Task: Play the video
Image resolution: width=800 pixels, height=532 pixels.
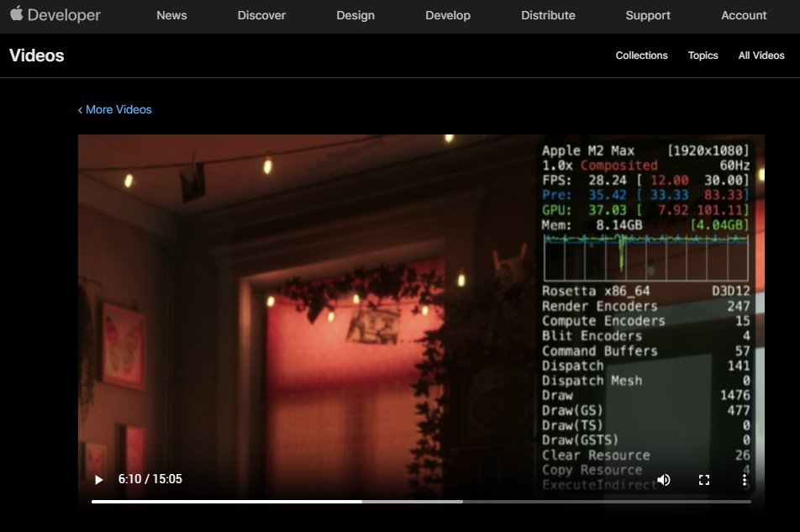Action: click(99, 479)
